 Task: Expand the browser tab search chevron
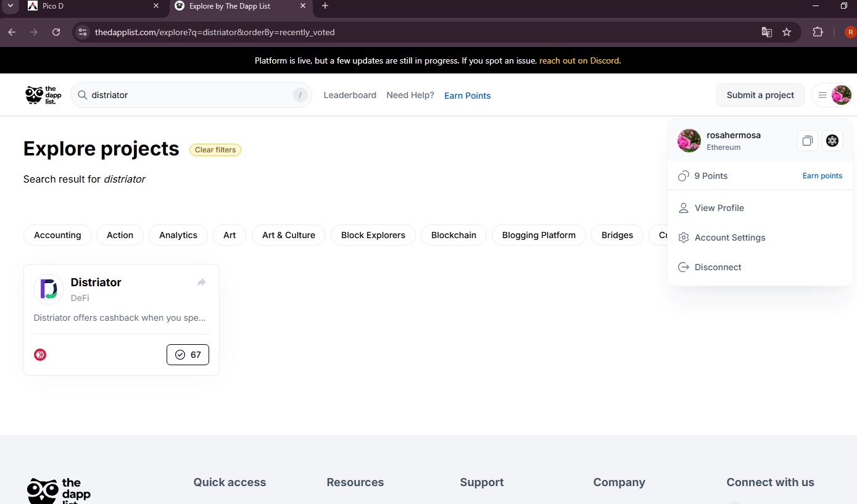pos(10,6)
